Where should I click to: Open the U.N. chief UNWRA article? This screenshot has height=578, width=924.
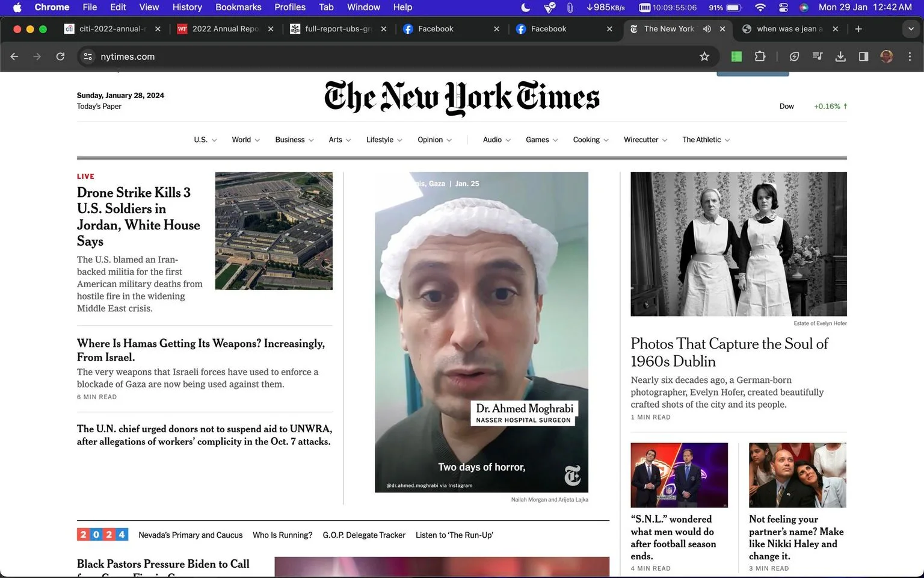205,435
